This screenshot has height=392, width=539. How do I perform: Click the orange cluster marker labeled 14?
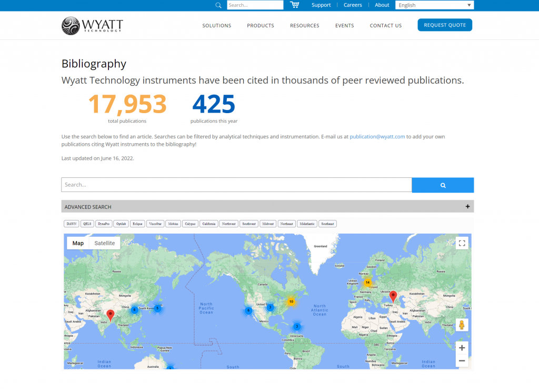point(367,283)
